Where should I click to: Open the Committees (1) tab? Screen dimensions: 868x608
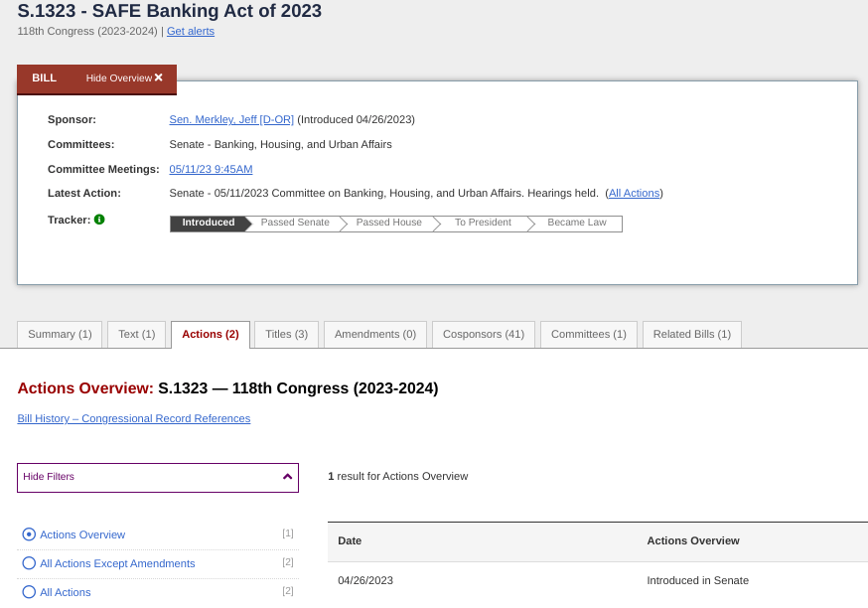tap(589, 335)
